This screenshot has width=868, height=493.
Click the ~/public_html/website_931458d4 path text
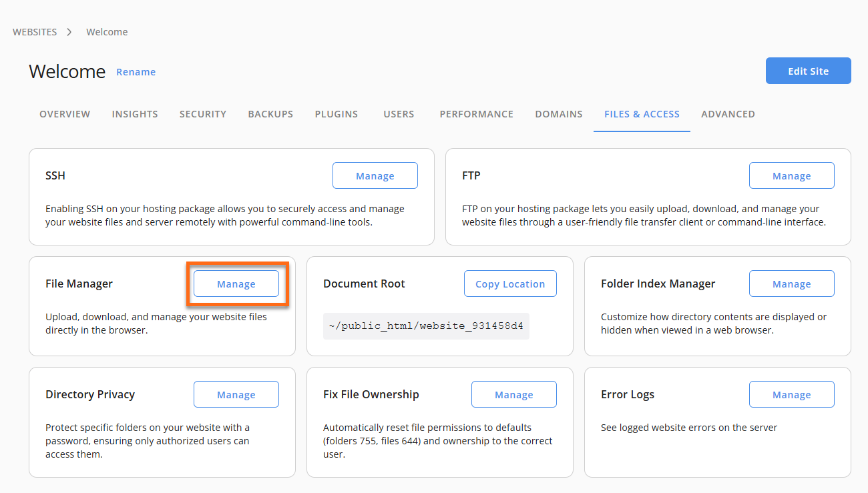[x=426, y=326]
